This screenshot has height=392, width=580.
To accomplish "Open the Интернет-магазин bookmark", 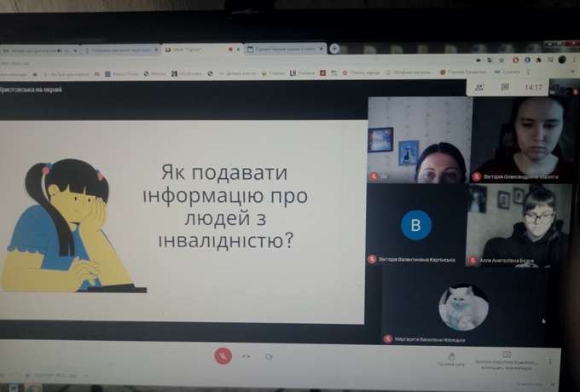I will click(x=409, y=72).
